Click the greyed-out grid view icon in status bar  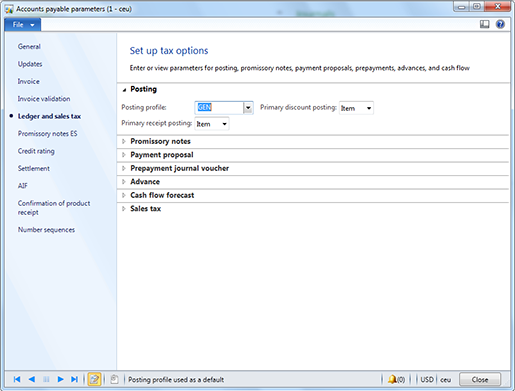46,379
